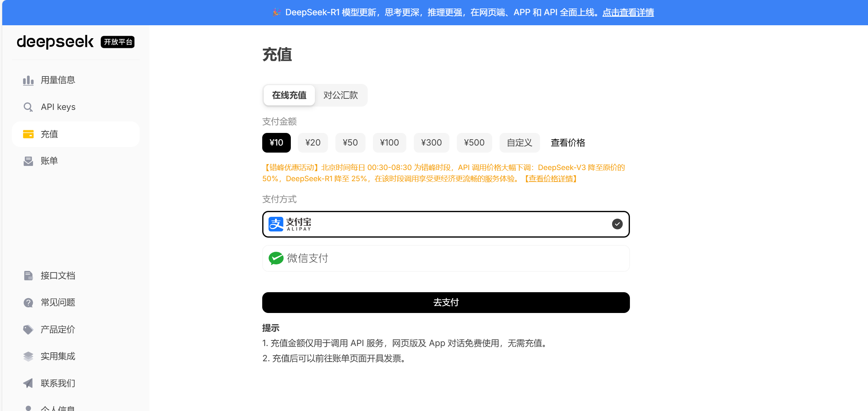Choose the ¥100 amount
868x411 pixels.
click(x=389, y=143)
